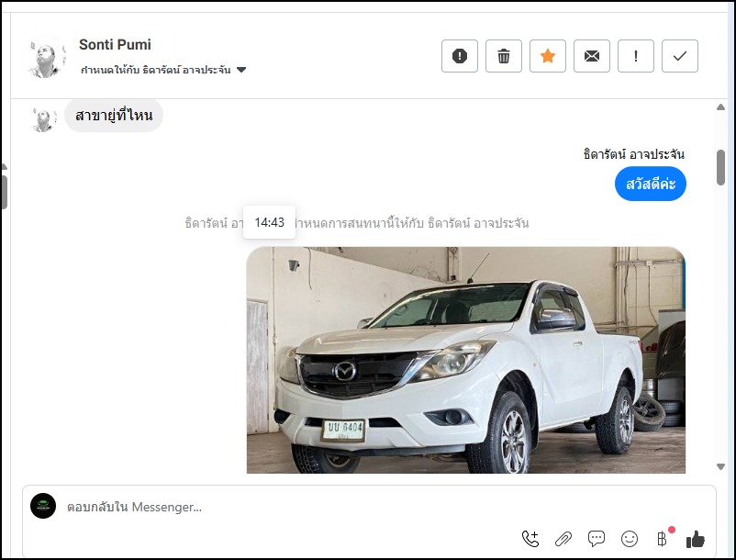The width and height of the screenshot is (736, 560).
Task: Toggle the orange star follow-up icon
Action: coord(548,56)
